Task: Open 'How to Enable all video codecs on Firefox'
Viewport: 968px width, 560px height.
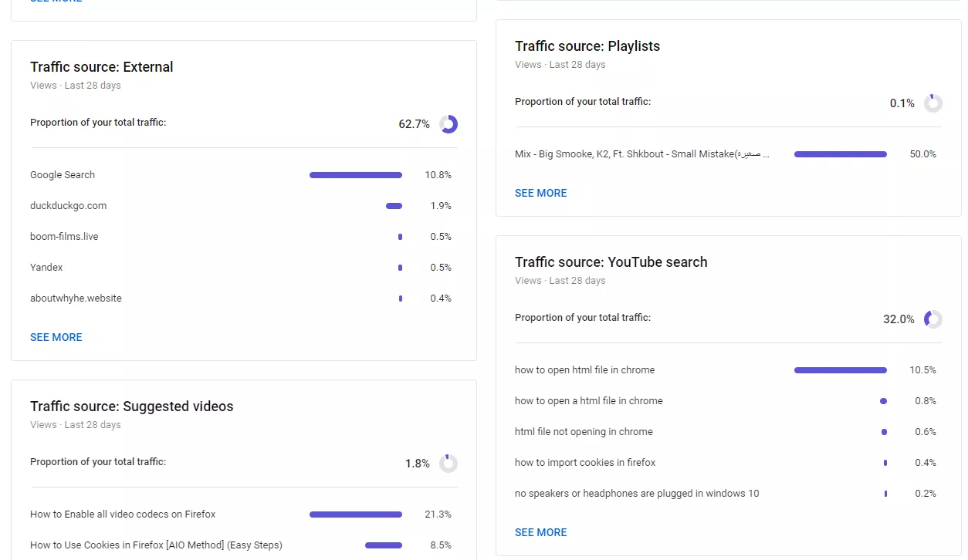Action: point(123,514)
